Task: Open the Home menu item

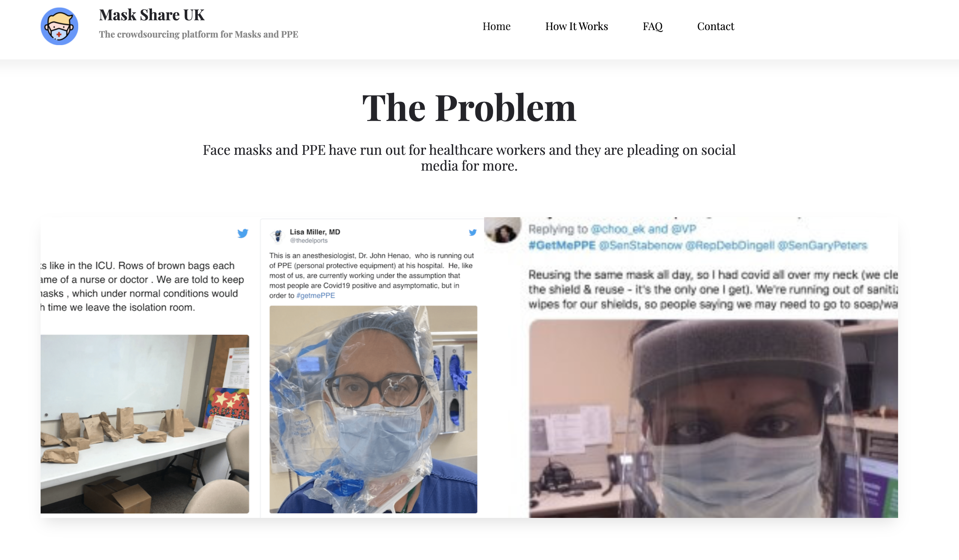Action: click(x=496, y=26)
